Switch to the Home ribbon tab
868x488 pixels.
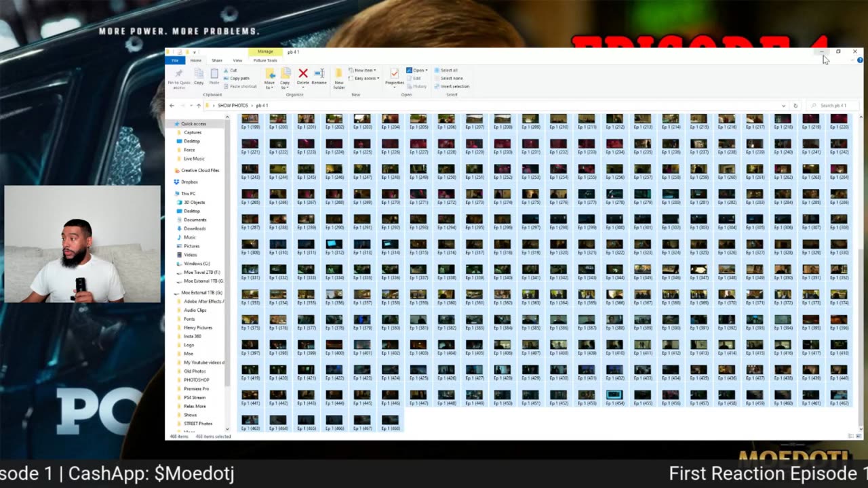point(195,60)
